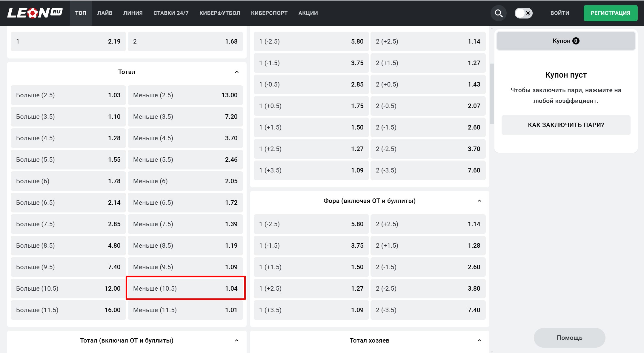The height and width of the screenshot is (353, 644).
Task: Click the ВОЙТИ login link
Action: click(560, 13)
